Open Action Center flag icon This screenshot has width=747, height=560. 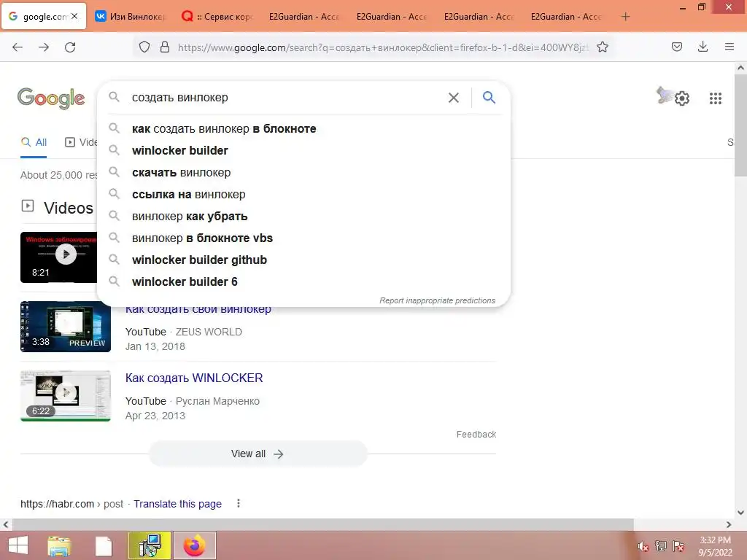click(678, 546)
